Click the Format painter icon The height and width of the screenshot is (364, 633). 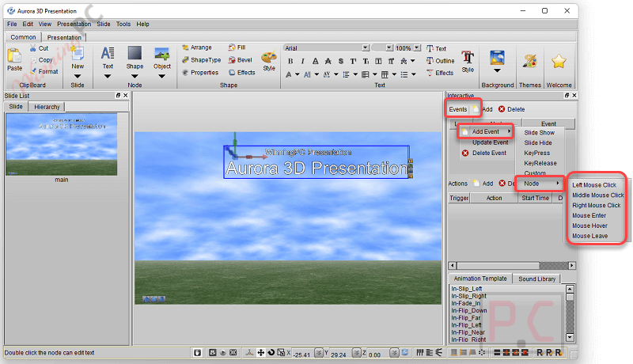(x=34, y=71)
